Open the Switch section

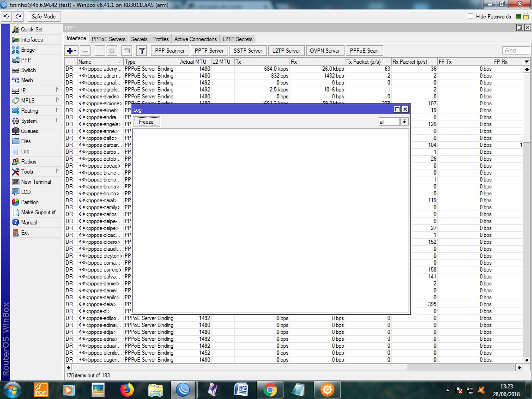[x=28, y=70]
